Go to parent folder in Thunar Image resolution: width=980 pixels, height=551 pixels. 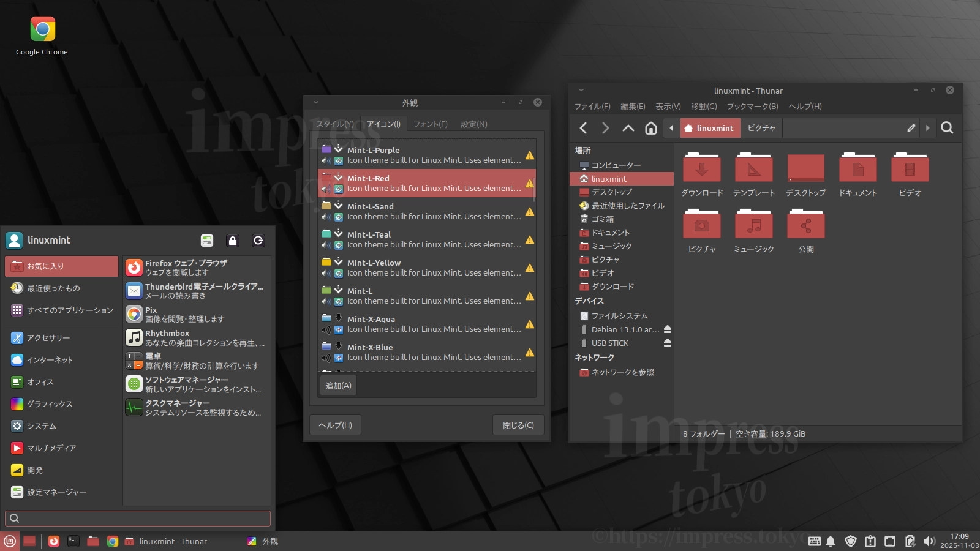click(x=628, y=128)
